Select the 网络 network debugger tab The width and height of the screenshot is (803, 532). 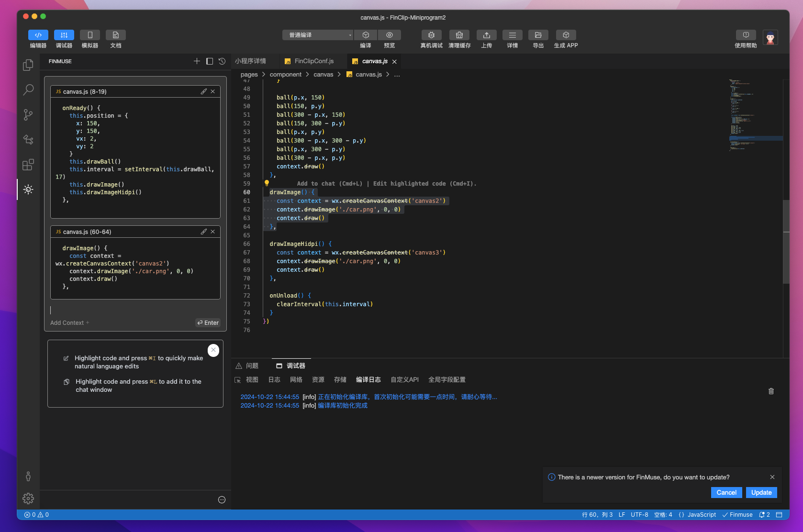(296, 380)
